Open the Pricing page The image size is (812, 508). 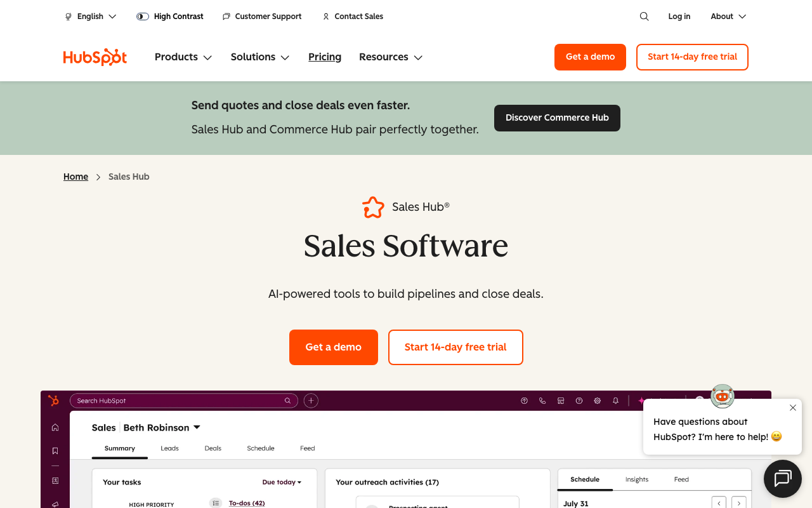(325, 57)
